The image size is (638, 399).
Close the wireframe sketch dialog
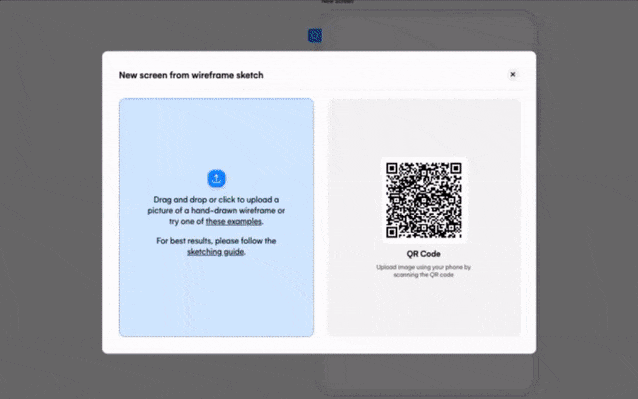click(513, 74)
